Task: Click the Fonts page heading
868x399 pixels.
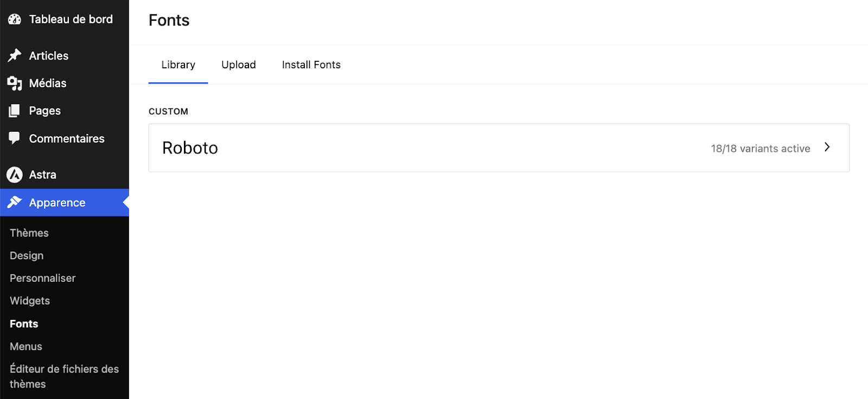Action: click(169, 21)
